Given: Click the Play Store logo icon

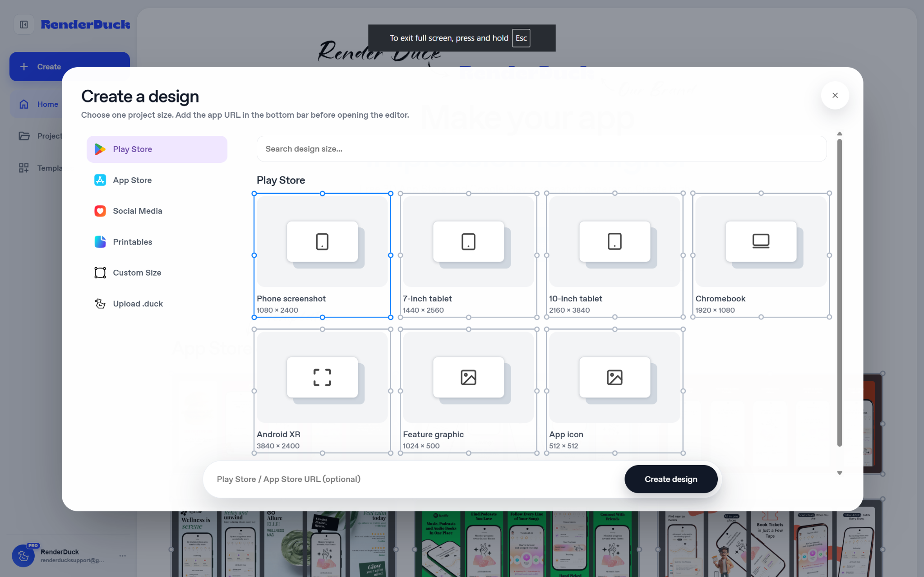Looking at the screenshot, I should coord(100,149).
